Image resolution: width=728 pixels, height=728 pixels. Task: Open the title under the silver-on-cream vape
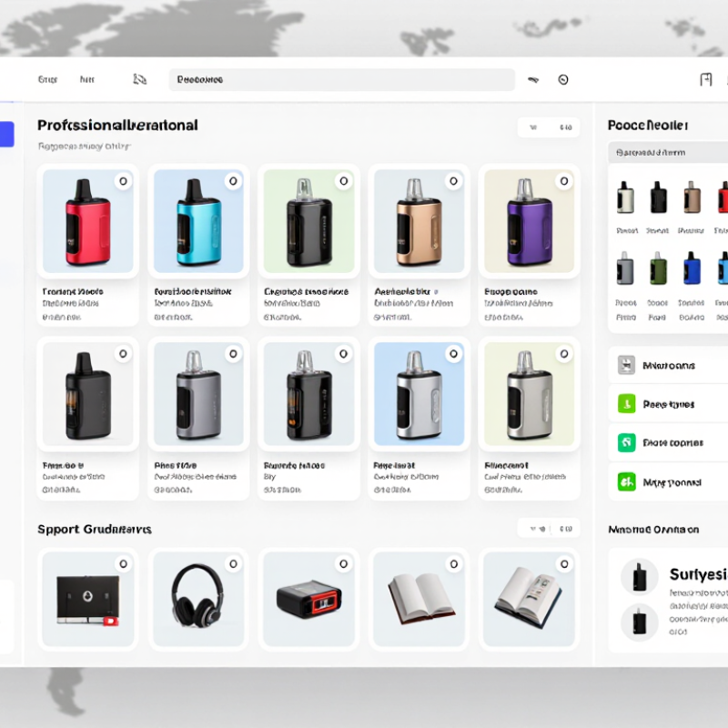coord(506,465)
